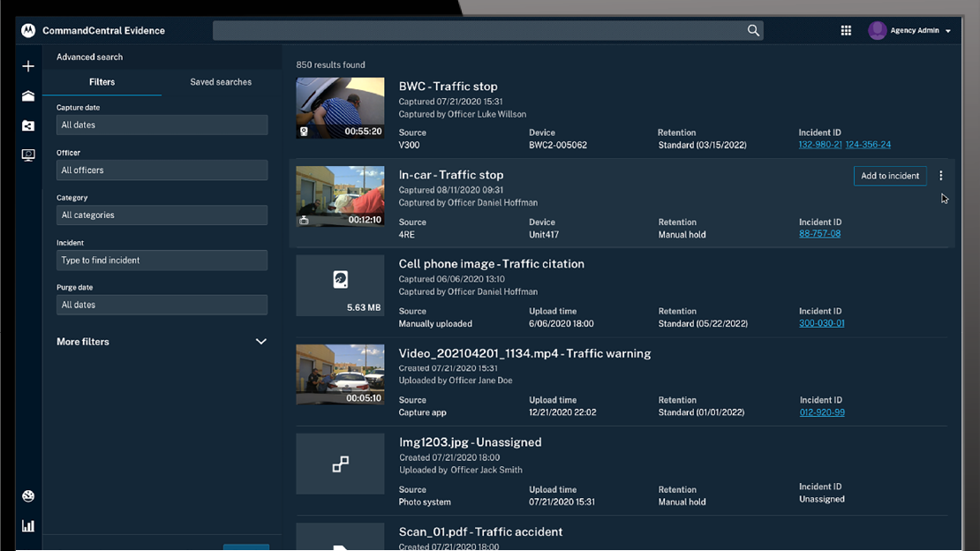Click Uploaded by Officer Jane Doe text
The image size is (980, 551).
(456, 381)
